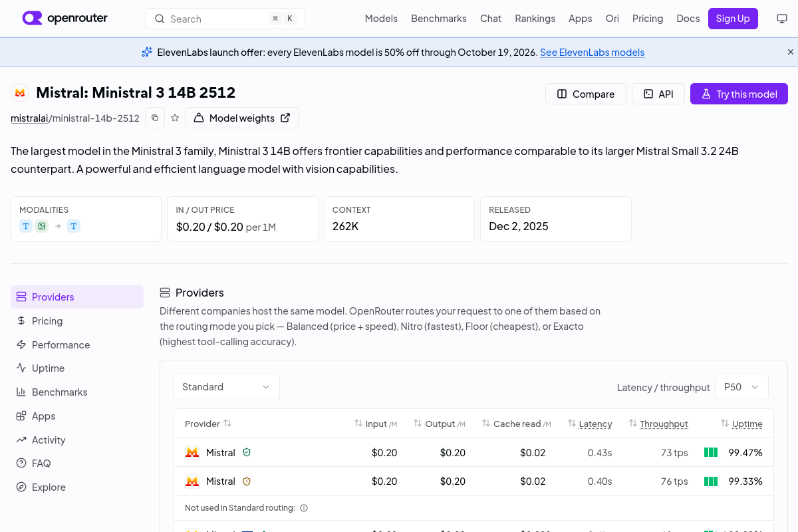Show the FAQ section from the sidebar
Screen dimensions: 798x532
tap(77, 464)
